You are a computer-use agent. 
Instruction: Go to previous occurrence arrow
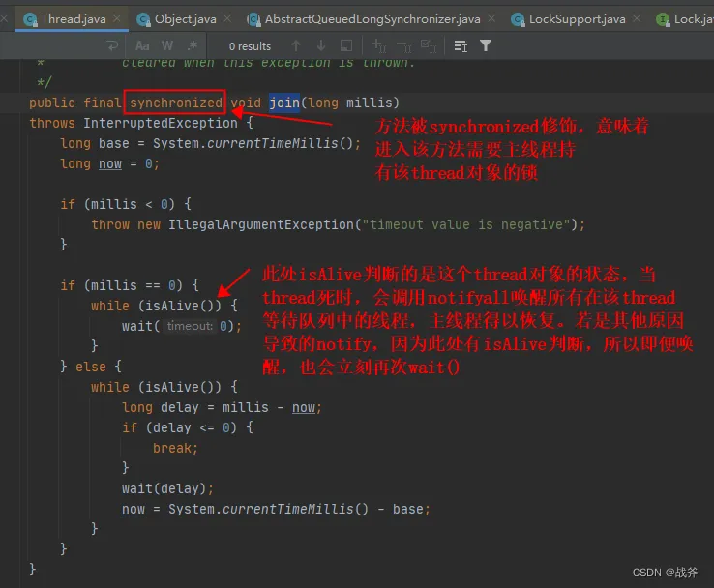(x=296, y=45)
